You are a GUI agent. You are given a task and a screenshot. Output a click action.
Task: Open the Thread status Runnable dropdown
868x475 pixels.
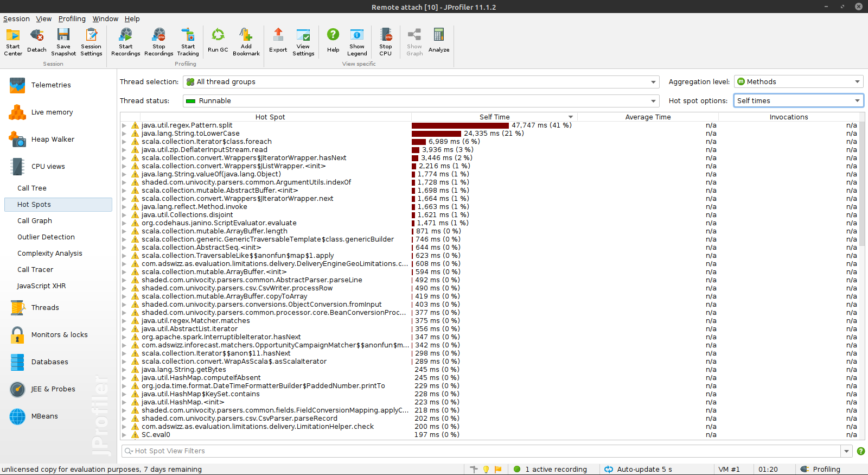click(x=421, y=101)
